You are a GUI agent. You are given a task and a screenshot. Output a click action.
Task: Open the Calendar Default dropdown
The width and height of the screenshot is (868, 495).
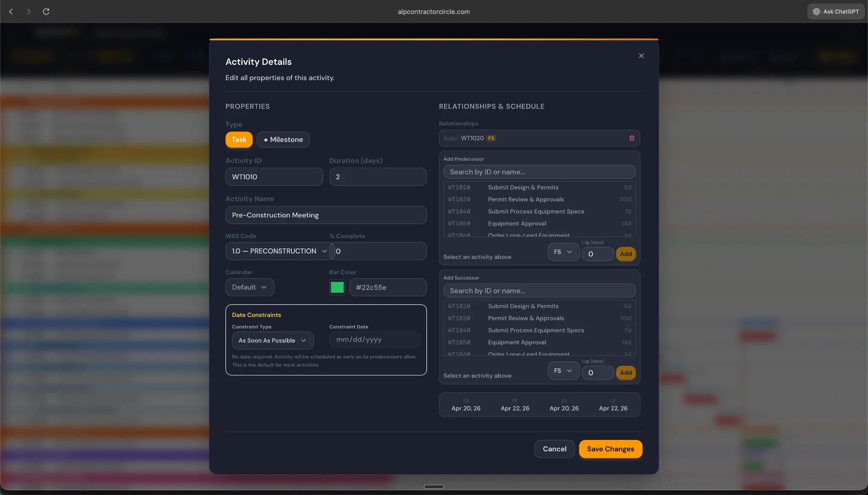pyautogui.click(x=250, y=287)
